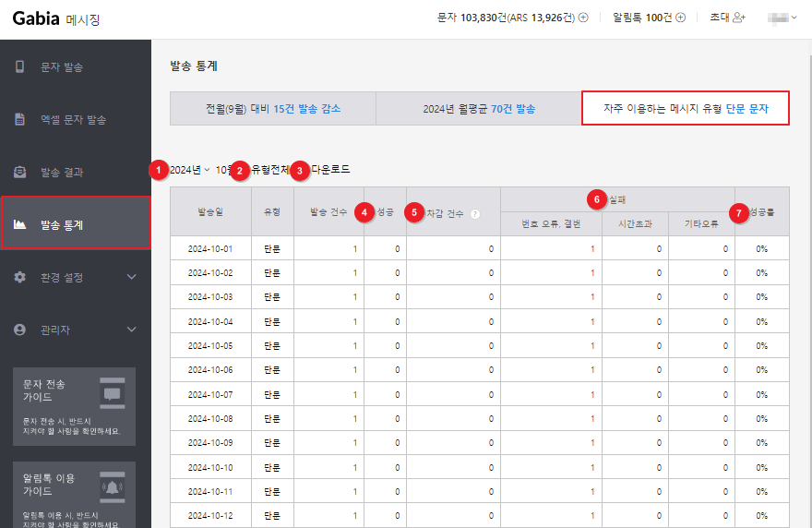Click the plus icon next to 문자 balance
812x528 pixels.
tap(583, 18)
